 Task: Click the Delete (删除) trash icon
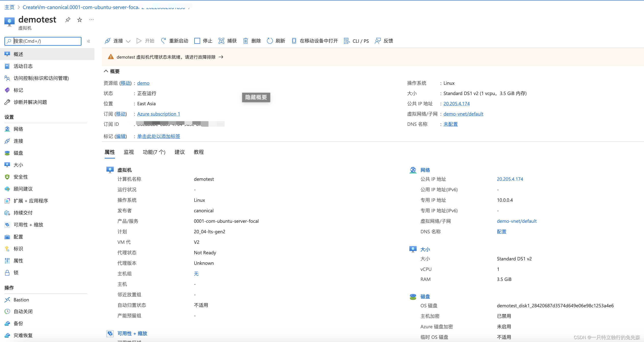245,41
